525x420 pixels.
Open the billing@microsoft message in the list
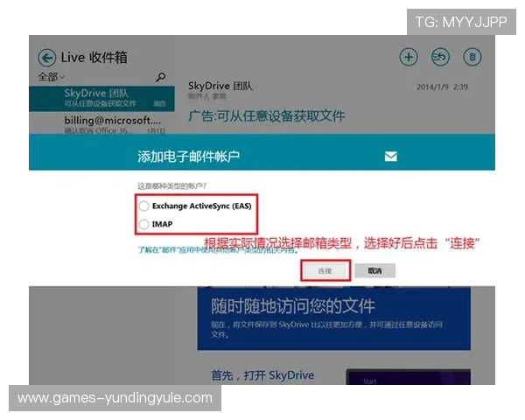pyautogui.click(x=101, y=123)
